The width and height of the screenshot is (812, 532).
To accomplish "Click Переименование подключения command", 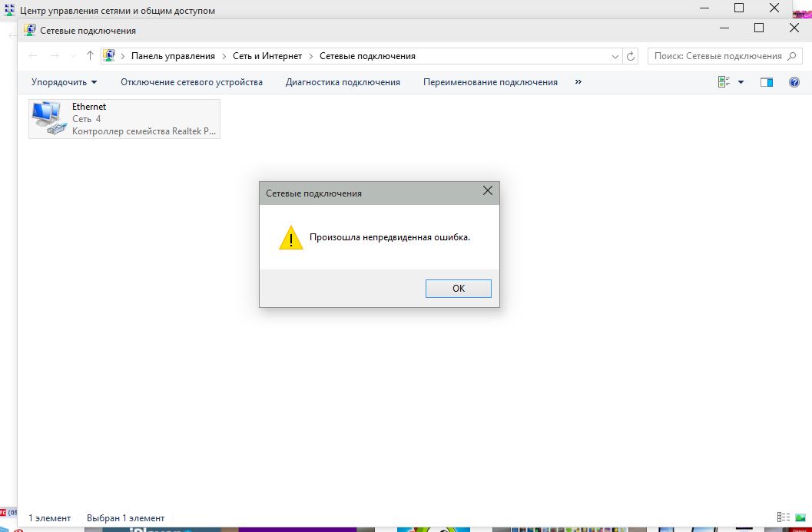I will [x=490, y=82].
